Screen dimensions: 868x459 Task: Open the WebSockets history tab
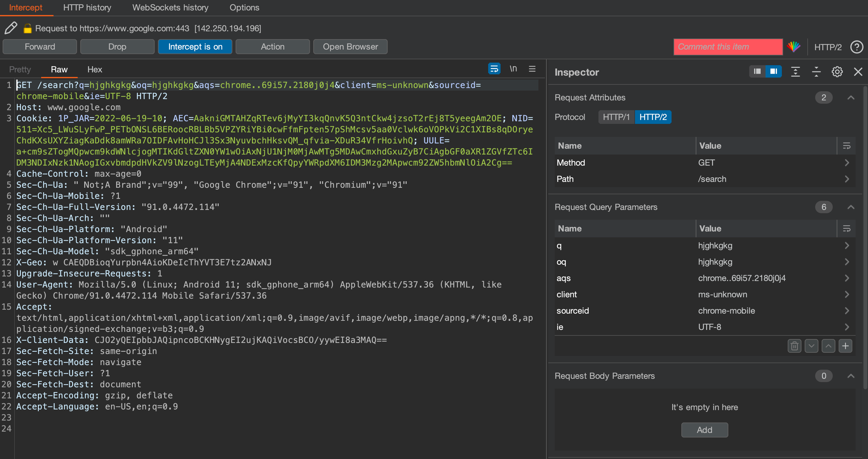[x=170, y=7]
